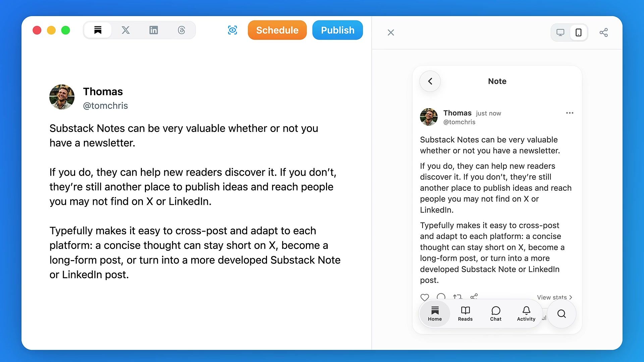Screen dimensions: 644x362
Task: Click the green fullscreen window button
Action: (66, 30)
